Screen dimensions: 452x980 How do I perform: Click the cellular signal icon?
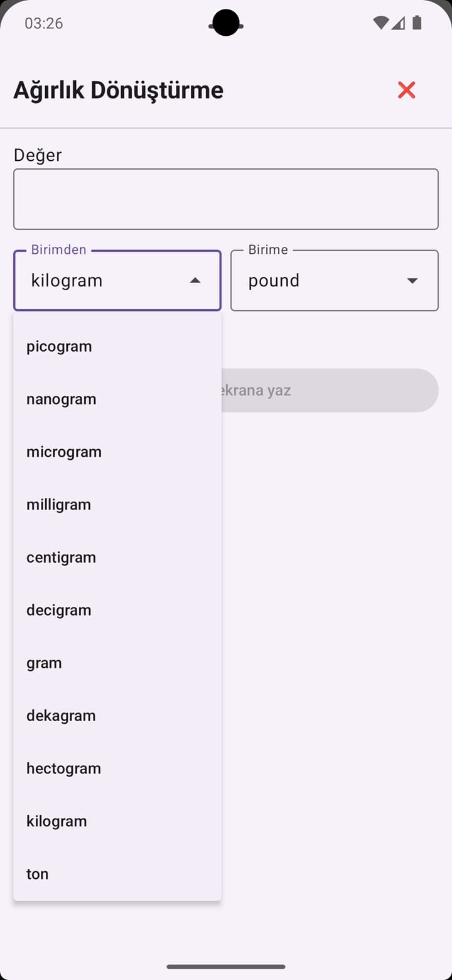[x=397, y=23]
